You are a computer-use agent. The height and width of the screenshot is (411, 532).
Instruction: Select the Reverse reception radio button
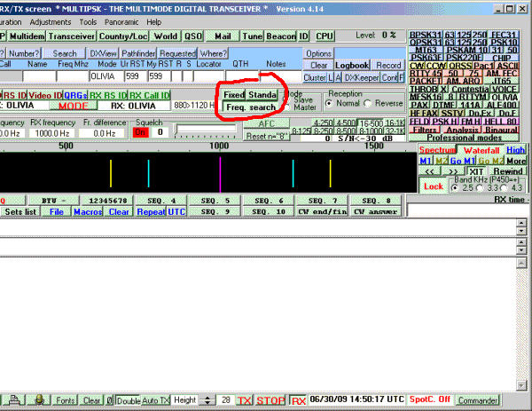point(368,103)
